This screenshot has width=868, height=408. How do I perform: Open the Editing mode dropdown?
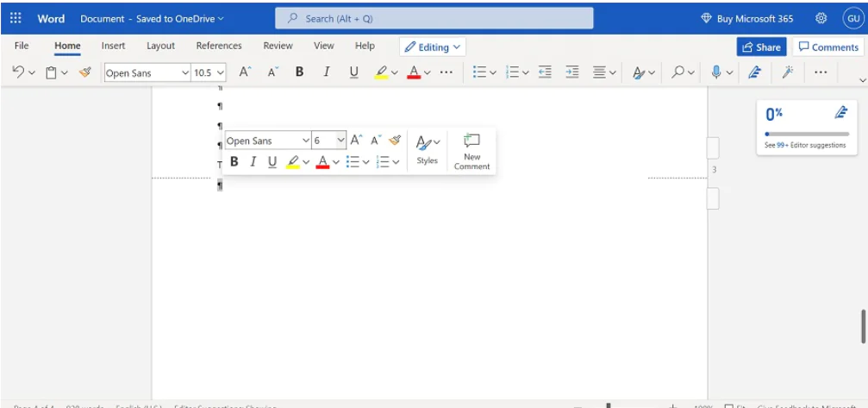point(433,47)
